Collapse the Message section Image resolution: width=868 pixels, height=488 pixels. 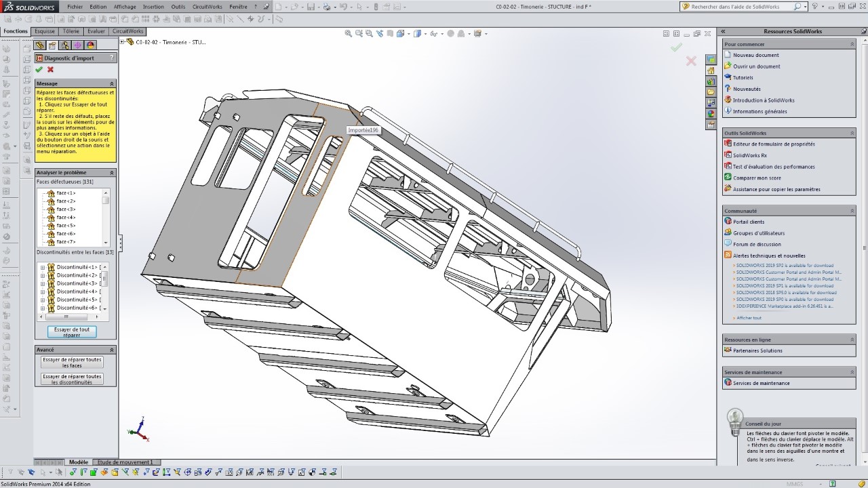[111, 83]
